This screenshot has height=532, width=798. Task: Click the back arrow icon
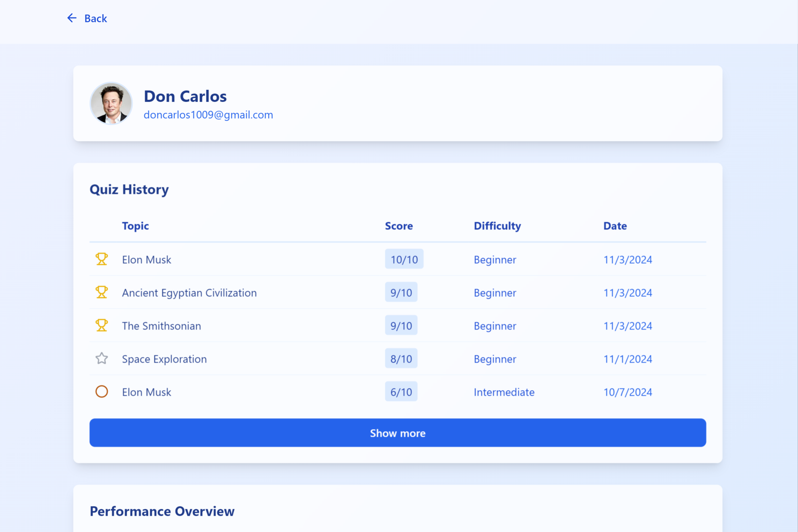tap(72, 18)
